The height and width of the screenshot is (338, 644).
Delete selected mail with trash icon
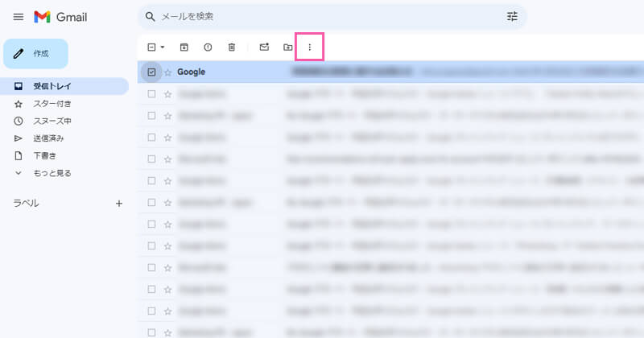point(232,47)
